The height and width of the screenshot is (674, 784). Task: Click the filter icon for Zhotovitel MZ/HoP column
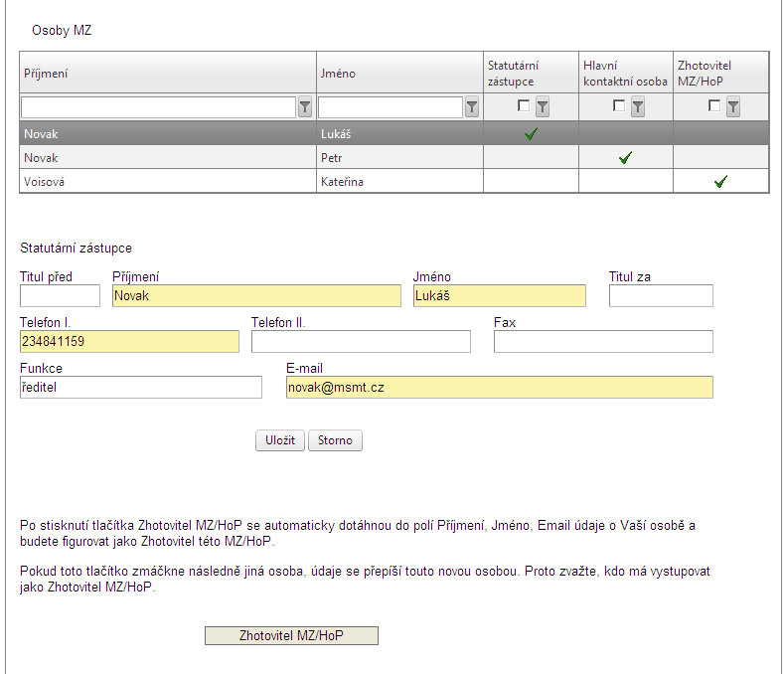coord(733,106)
